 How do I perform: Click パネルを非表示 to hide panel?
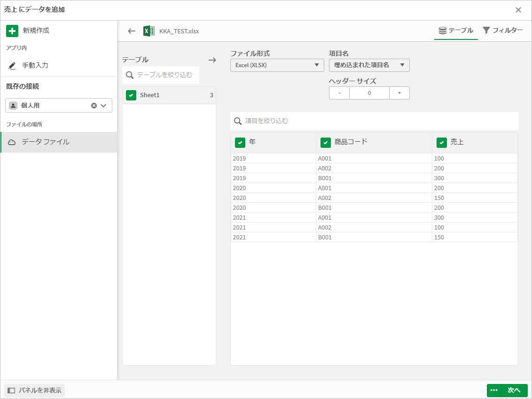(x=35, y=390)
